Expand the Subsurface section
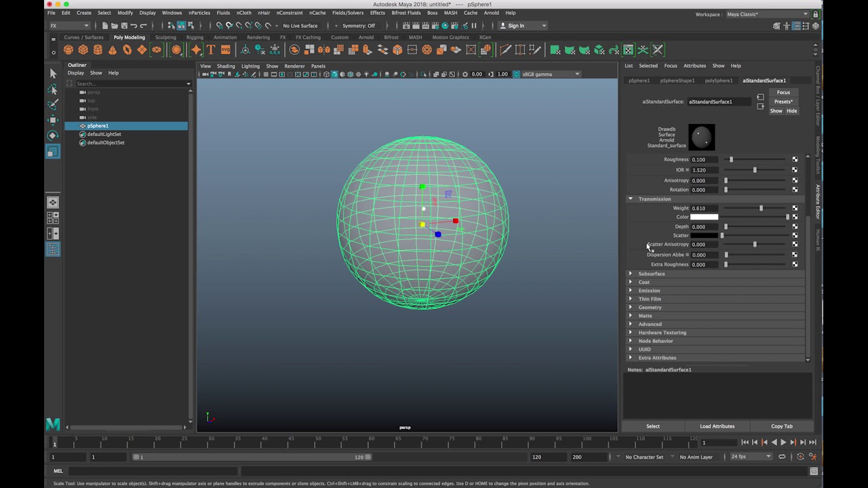Screen dimensions: 868x488 click(x=631, y=274)
